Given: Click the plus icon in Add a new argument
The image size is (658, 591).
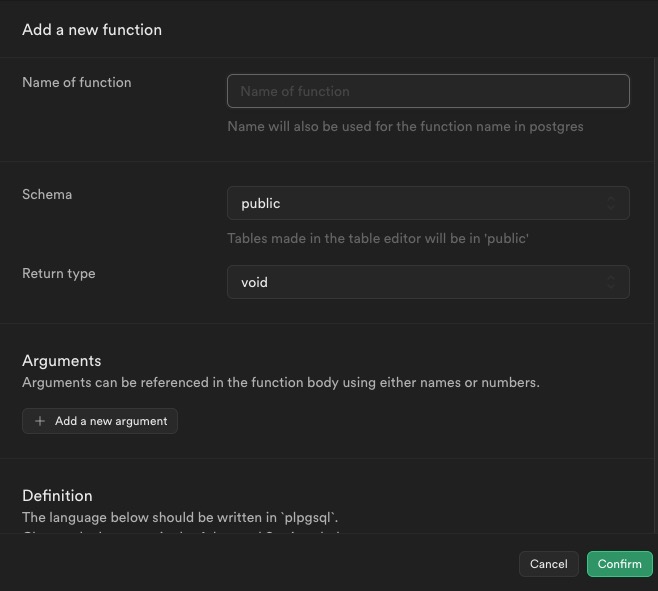Looking at the screenshot, I should [x=40, y=421].
